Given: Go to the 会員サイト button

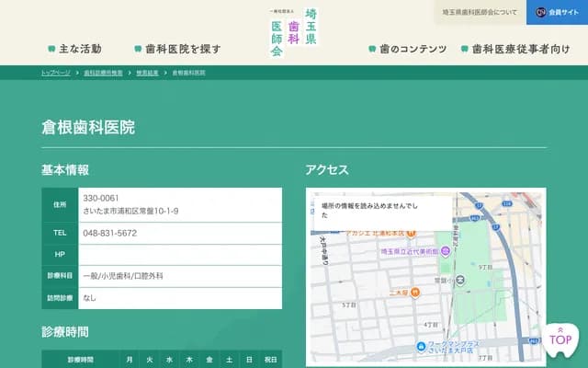Looking at the screenshot, I should (558, 12).
